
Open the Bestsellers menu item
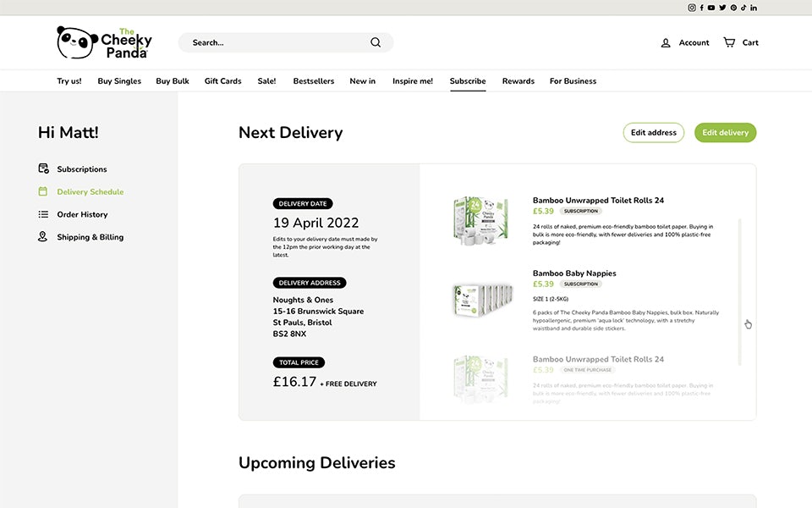coord(313,81)
